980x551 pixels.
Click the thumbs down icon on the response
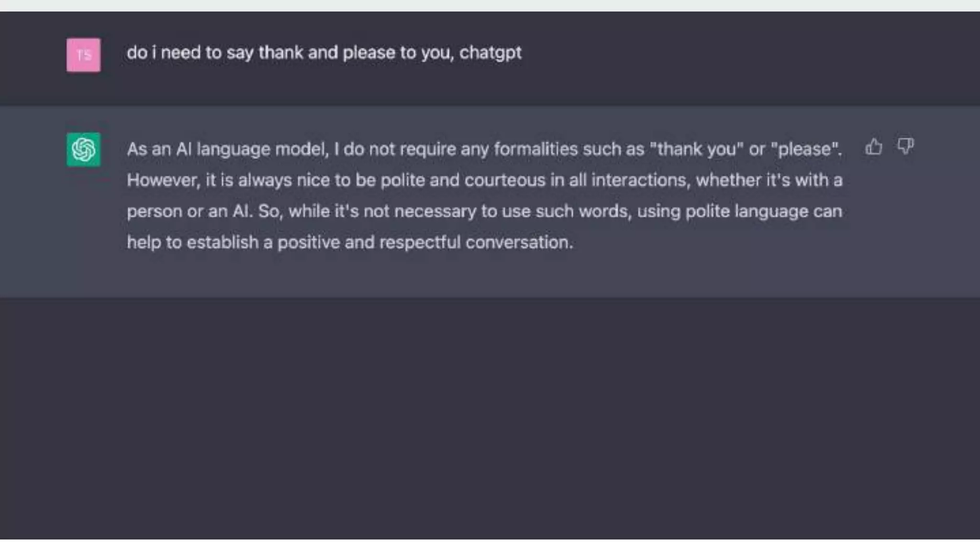coord(905,146)
